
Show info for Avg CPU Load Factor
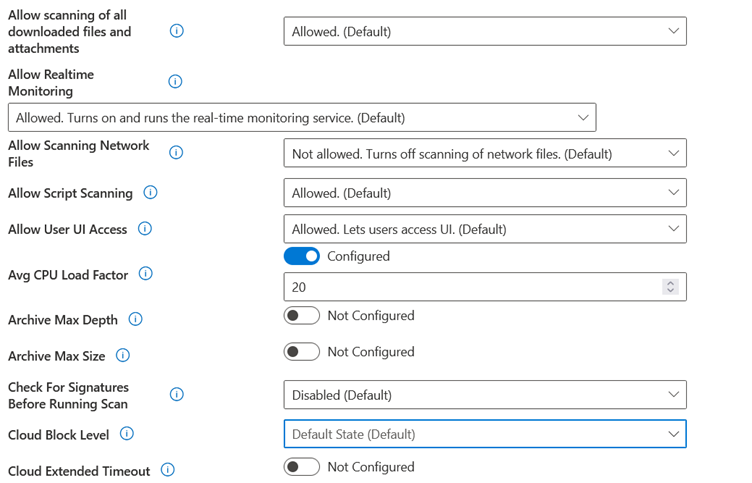(145, 274)
